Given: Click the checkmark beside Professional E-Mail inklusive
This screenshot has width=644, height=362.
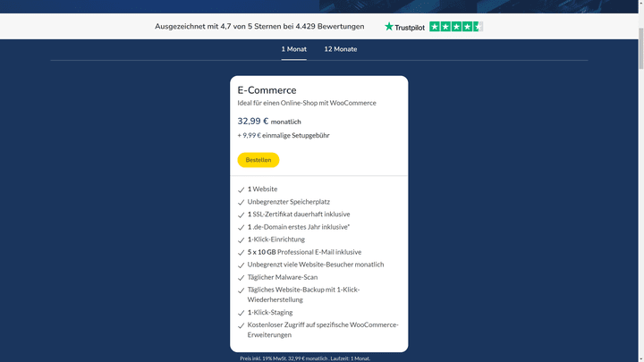Looking at the screenshot, I should pyautogui.click(x=241, y=252).
